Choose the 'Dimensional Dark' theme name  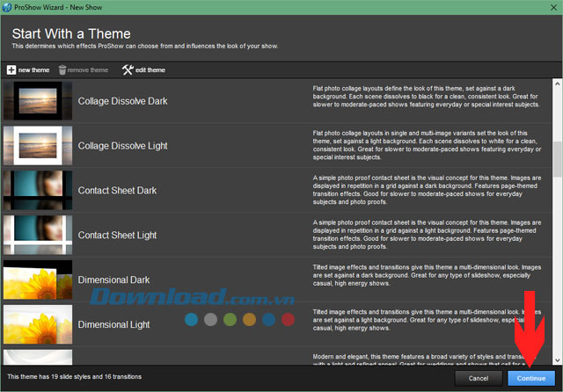[113, 279]
